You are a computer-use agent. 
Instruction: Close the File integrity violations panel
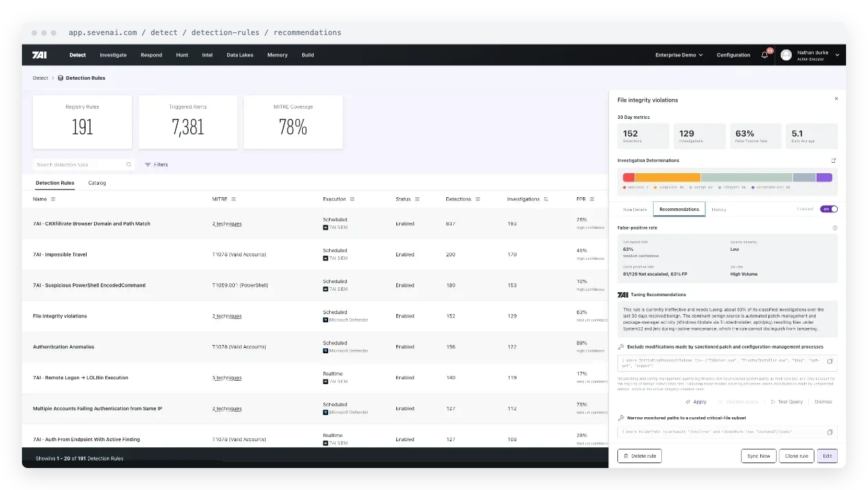[x=836, y=99]
